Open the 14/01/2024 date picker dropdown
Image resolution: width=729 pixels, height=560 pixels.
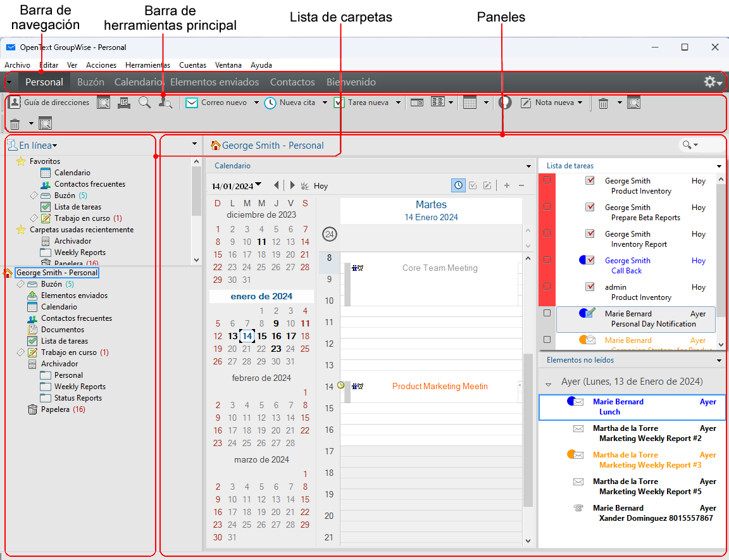point(258,184)
